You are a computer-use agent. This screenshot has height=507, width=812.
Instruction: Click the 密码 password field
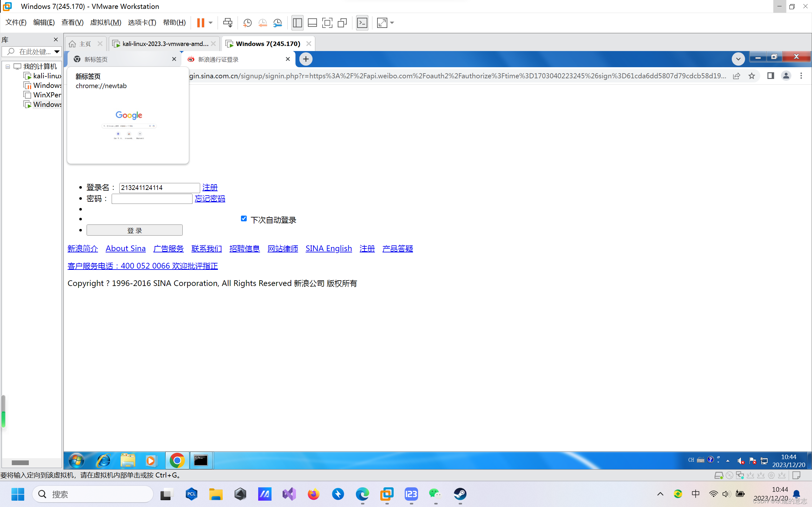(152, 199)
